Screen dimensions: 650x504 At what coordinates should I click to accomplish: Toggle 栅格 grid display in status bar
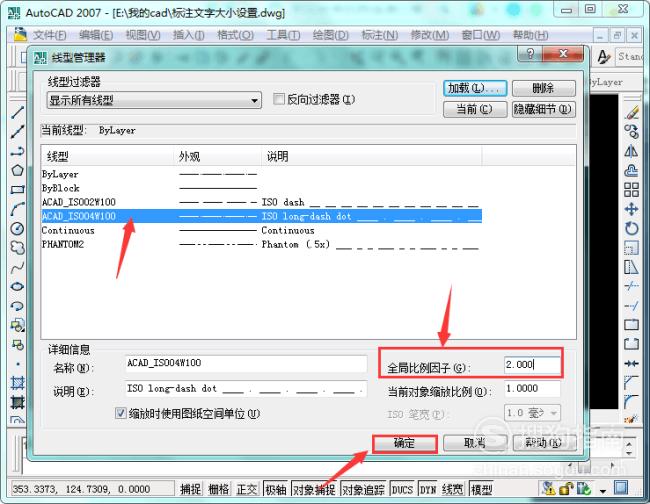[219, 489]
